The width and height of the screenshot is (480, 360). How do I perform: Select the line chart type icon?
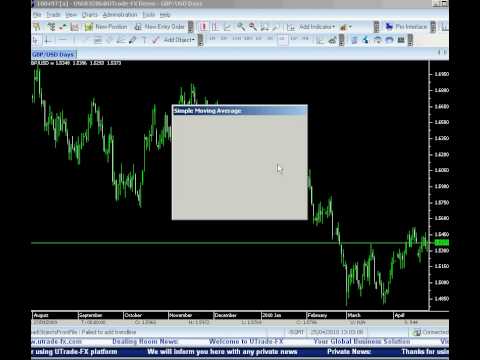pyautogui.click(x=227, y=27)
